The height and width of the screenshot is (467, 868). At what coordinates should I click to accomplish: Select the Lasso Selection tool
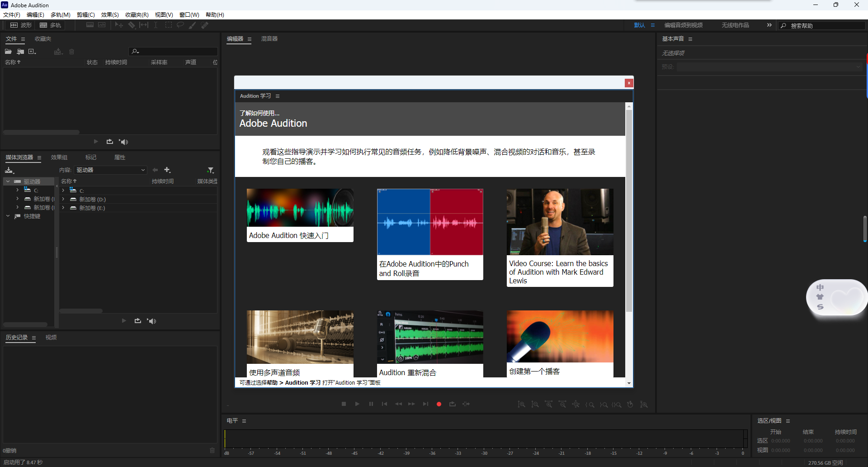[180, 25]
